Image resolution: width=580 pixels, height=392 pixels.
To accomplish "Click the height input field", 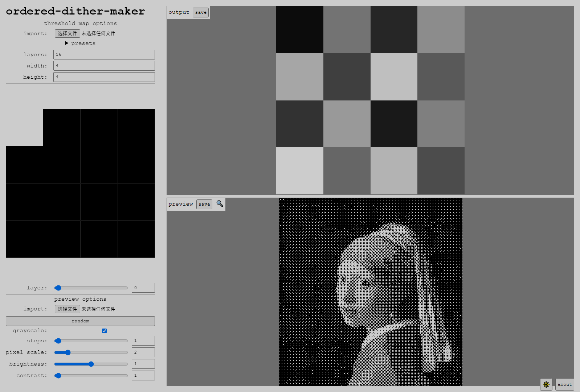I will coord(104,77).
